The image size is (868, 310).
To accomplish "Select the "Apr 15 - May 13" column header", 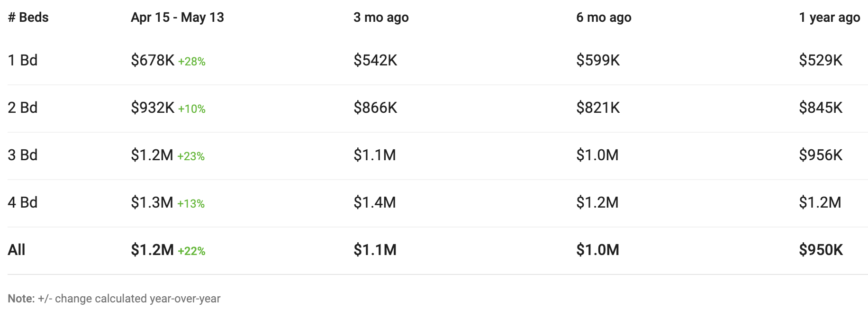I will pos(177,18).
